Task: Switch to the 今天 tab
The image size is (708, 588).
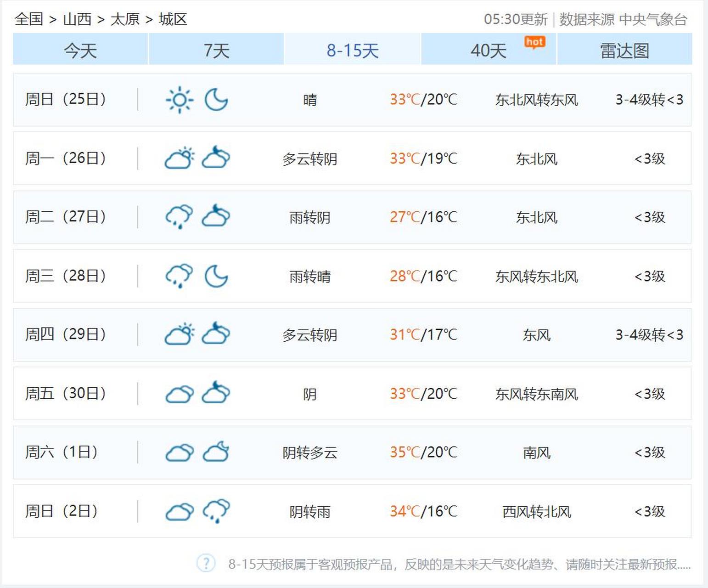Action: [x=80, y=51]
